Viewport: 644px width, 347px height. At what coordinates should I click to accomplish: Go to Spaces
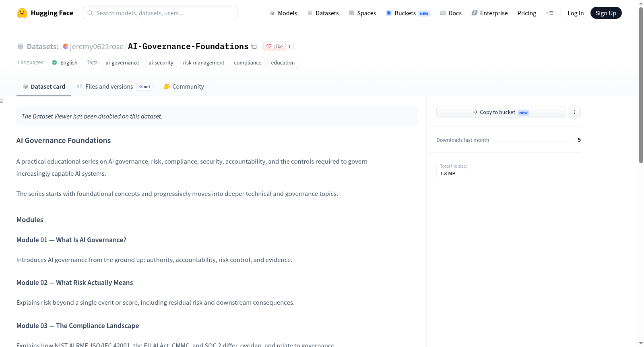click(363, 13)
